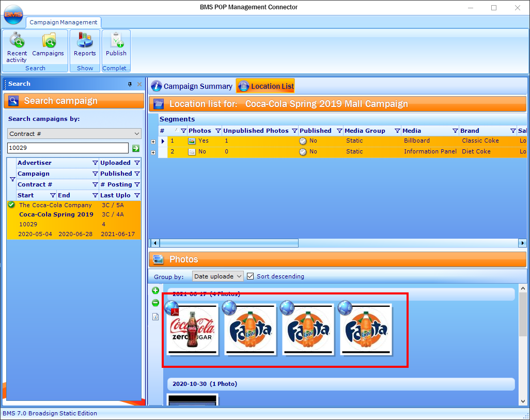Filter the Contract # column
The height and width of the screenshot is (420, 530).
point(96,184)
